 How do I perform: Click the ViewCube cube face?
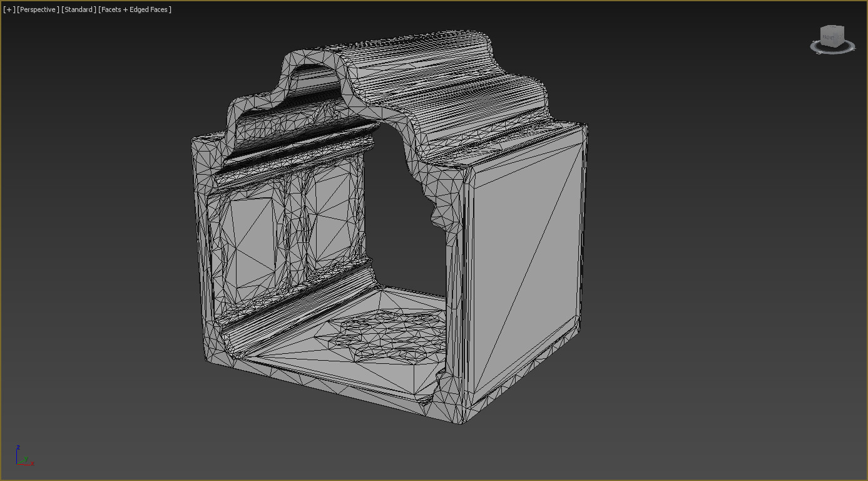[832, 36]
